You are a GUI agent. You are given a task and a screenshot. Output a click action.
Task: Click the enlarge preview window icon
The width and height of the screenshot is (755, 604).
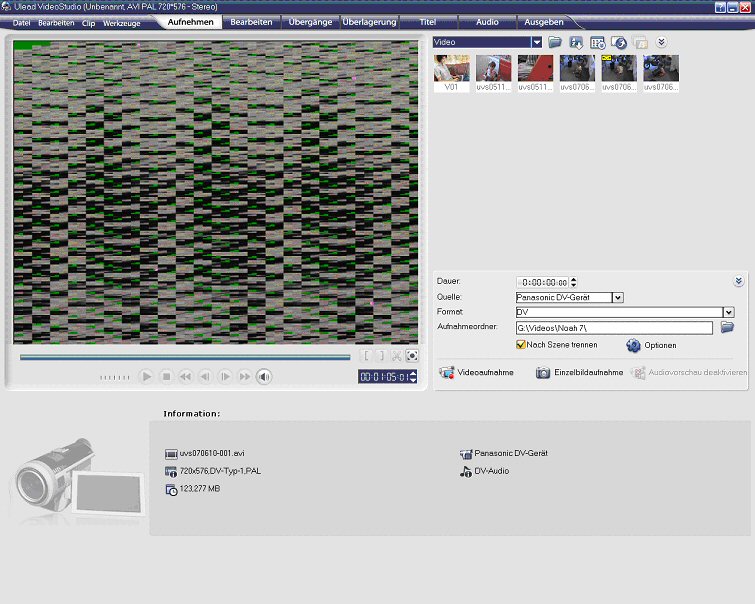[x=412, y=355]
